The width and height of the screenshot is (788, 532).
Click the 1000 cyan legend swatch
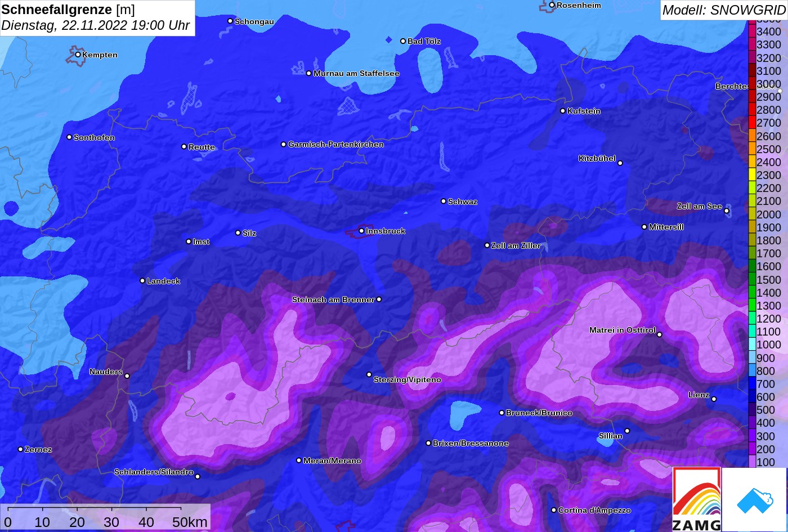tap(752, 345)
